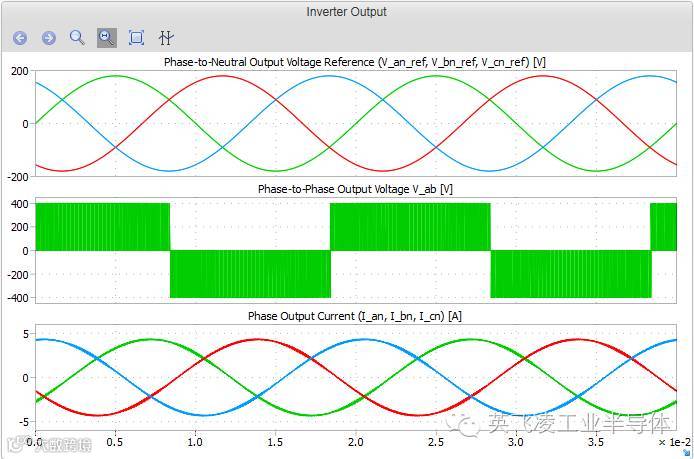Enable the cursors measurement tool
This screenshot has width=694, height=459.
166,38
